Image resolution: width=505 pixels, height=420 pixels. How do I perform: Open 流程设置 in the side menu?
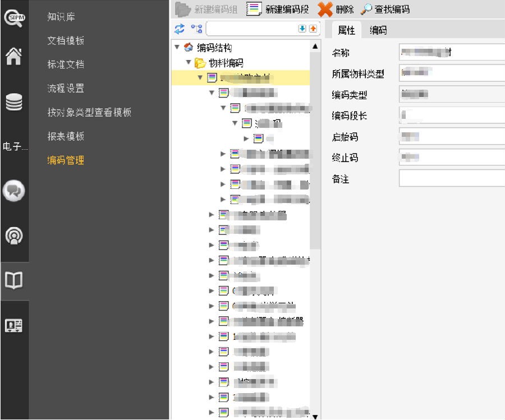tap(66, 88)
